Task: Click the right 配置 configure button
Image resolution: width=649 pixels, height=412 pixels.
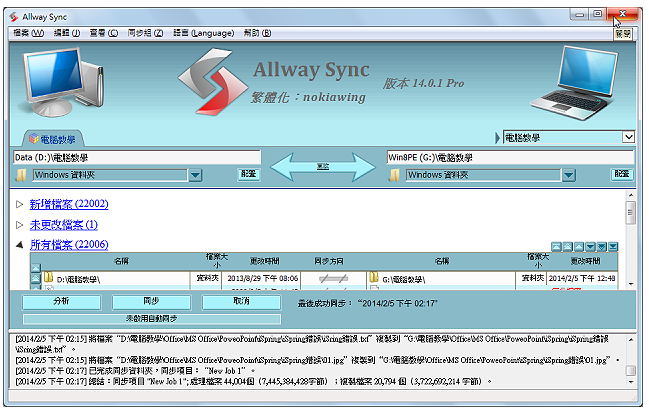Action: 622,174
